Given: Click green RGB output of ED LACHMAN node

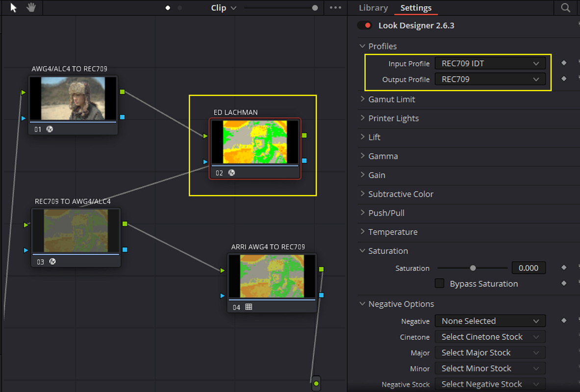Looking at the screenshot, I should pyautogui.click(x=304, y=135).
